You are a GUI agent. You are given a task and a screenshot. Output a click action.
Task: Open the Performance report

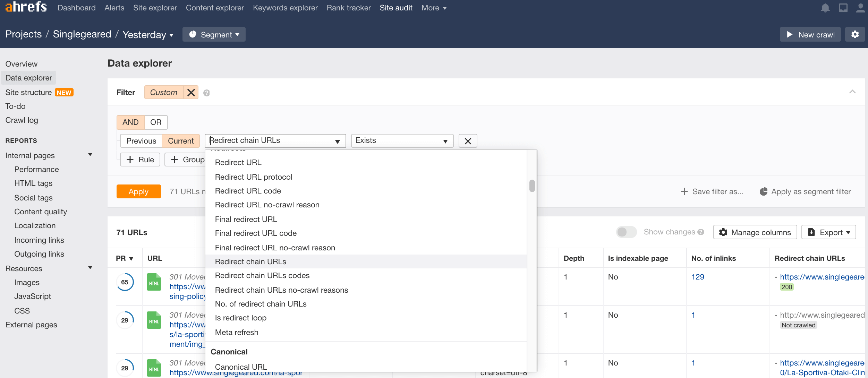[x=36, y=169]
